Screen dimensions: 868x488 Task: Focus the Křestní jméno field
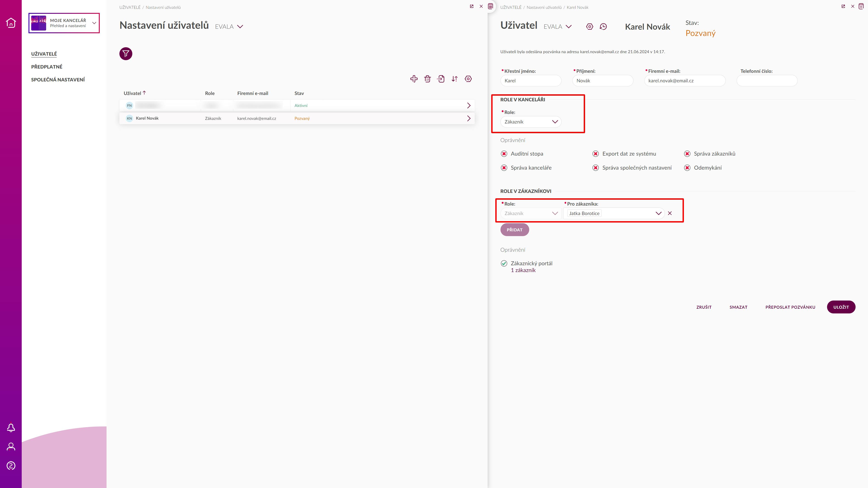531,81
